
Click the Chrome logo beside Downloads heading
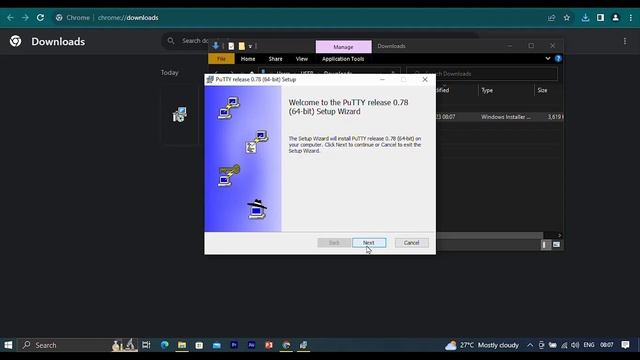click(x=16, y=41)
